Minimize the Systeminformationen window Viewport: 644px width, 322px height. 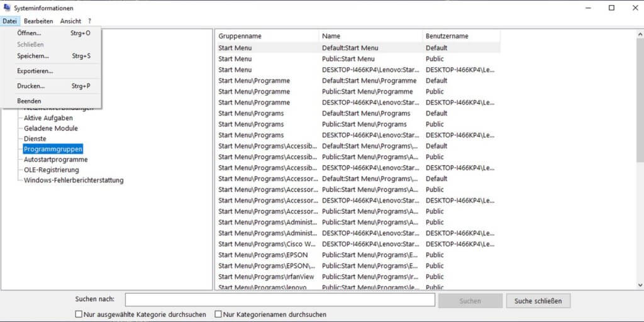[588, 8]
